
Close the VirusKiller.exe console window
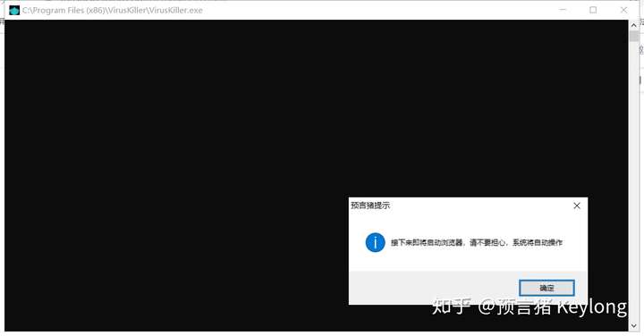[x=623, y=10]
